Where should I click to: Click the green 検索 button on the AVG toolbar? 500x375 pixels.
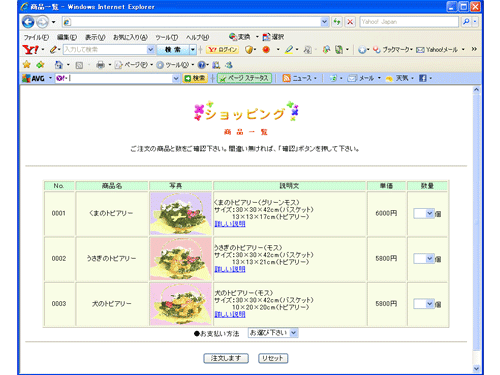tap(195, 78)
